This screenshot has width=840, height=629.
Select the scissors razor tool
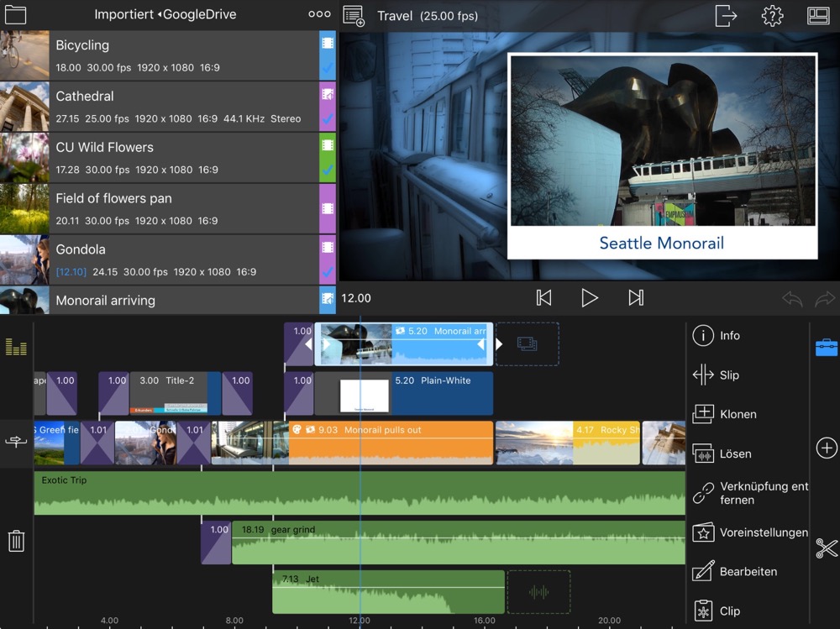(x=827, y=548)
